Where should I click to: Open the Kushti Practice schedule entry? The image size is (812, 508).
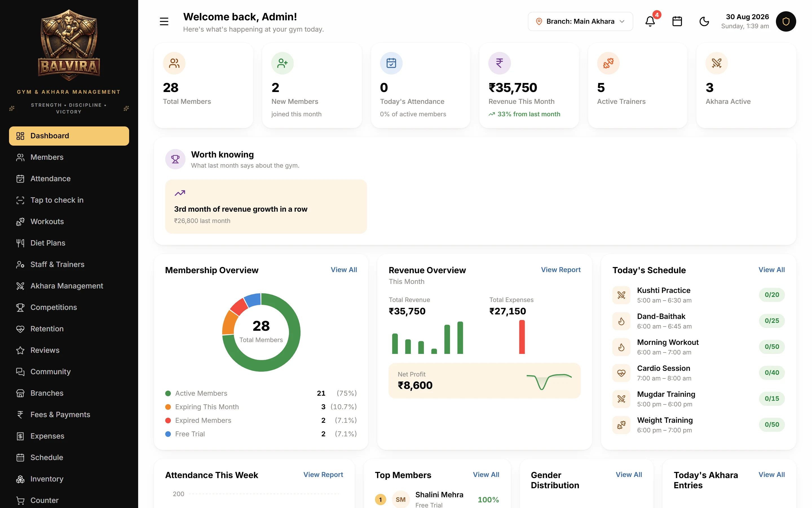(x=698, y=295)
